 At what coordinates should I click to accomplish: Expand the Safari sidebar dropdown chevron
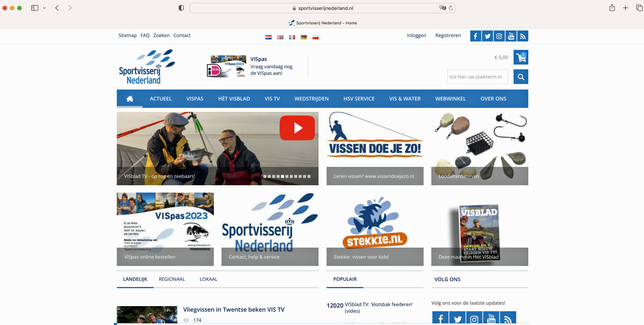point(45,8)
